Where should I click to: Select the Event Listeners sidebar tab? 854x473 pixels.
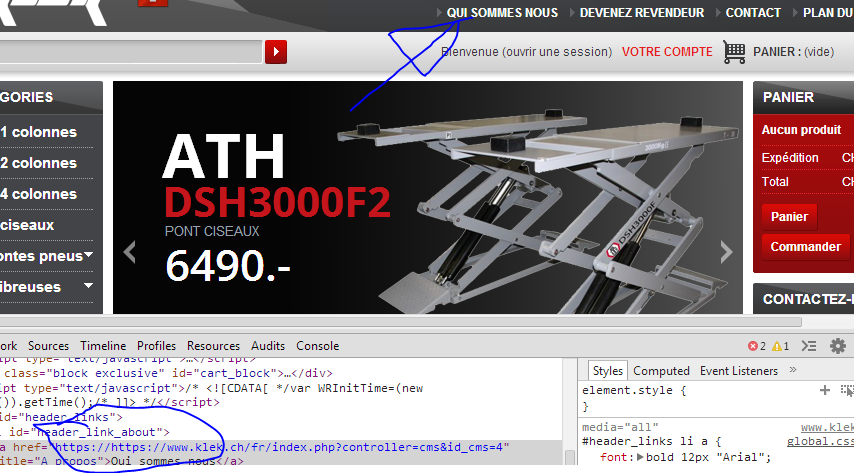[739, 371]
